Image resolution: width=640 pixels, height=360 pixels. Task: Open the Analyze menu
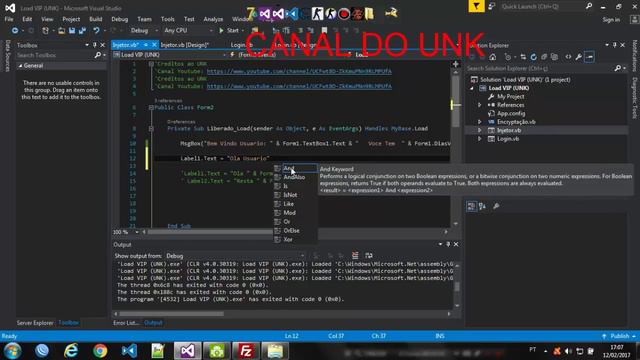213,19
